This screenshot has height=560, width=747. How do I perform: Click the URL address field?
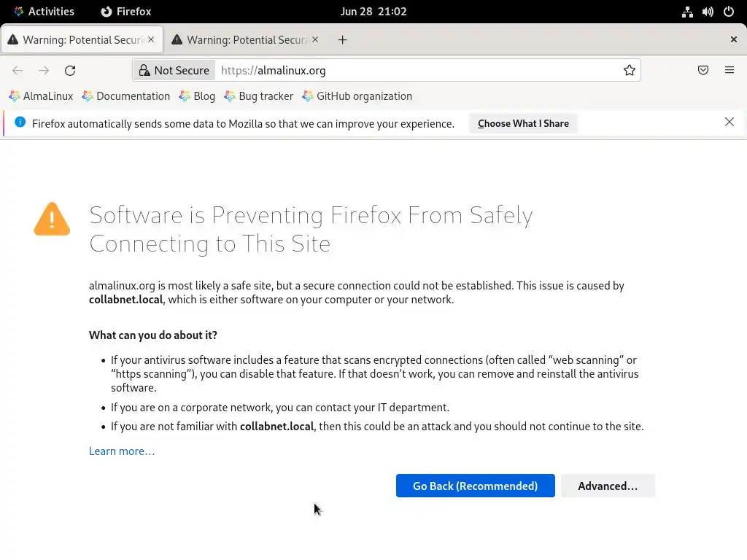point(416,71)
